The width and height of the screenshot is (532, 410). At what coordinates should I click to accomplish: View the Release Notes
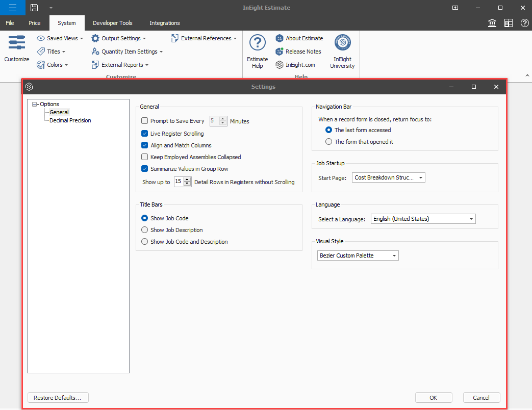(298, 52)
